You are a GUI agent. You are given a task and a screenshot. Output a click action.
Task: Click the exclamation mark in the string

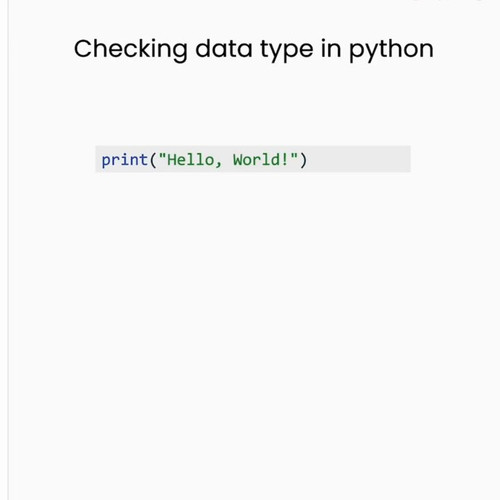tap(284, 160)
